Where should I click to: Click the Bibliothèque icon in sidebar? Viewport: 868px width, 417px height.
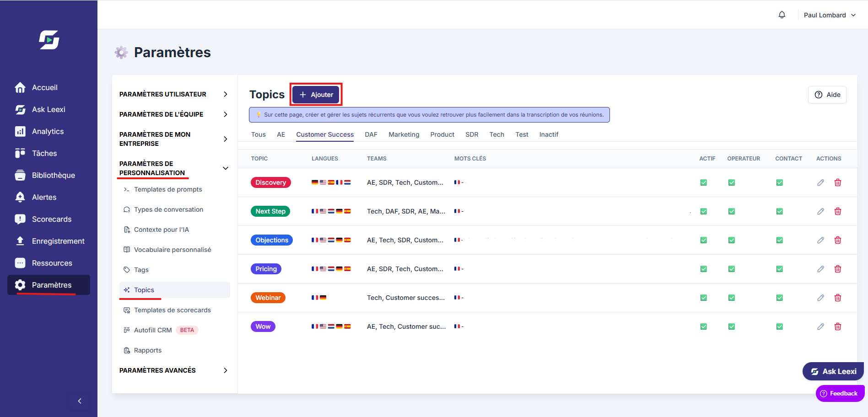pyautogui.click(x=20, y=175)
